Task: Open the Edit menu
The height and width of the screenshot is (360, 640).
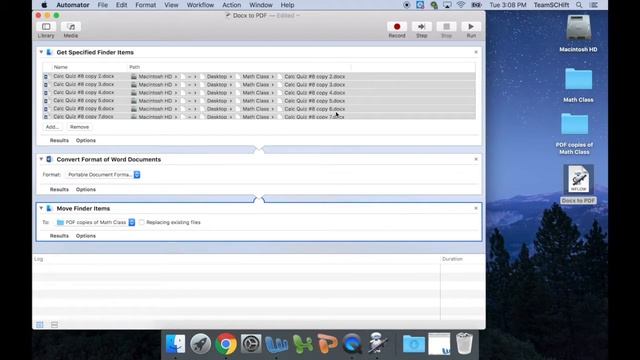Action: (x=121, y=5)
